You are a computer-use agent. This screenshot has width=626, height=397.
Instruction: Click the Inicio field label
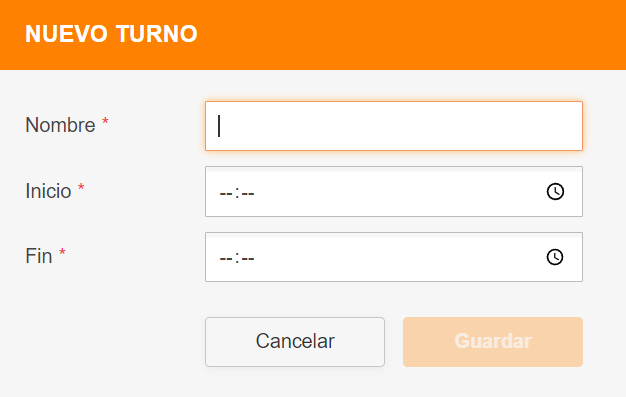point(48,191)
